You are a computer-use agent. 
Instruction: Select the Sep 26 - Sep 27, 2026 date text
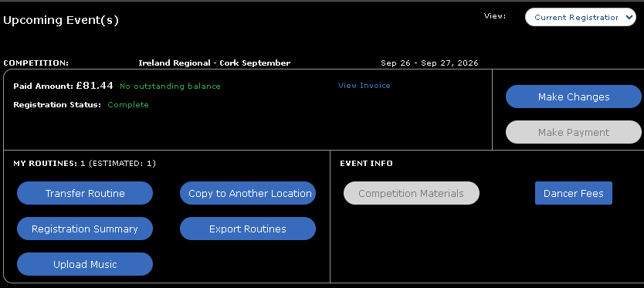coord(429,63)
